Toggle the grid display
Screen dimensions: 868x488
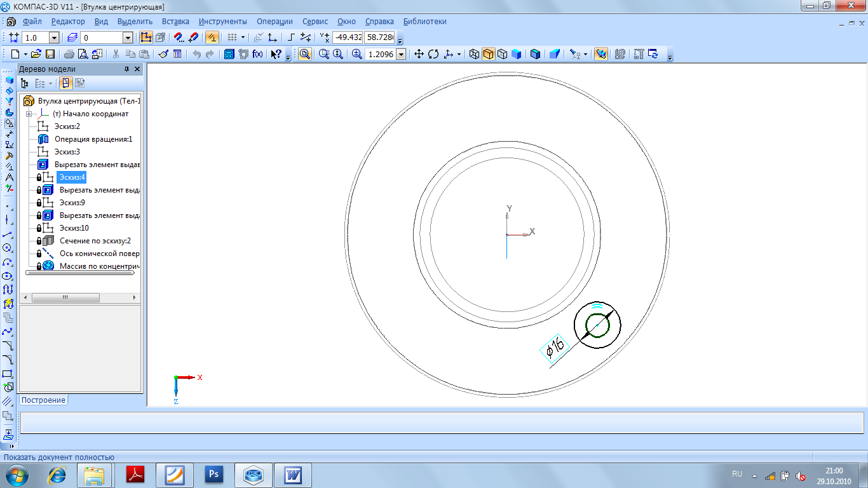(233, 37)
